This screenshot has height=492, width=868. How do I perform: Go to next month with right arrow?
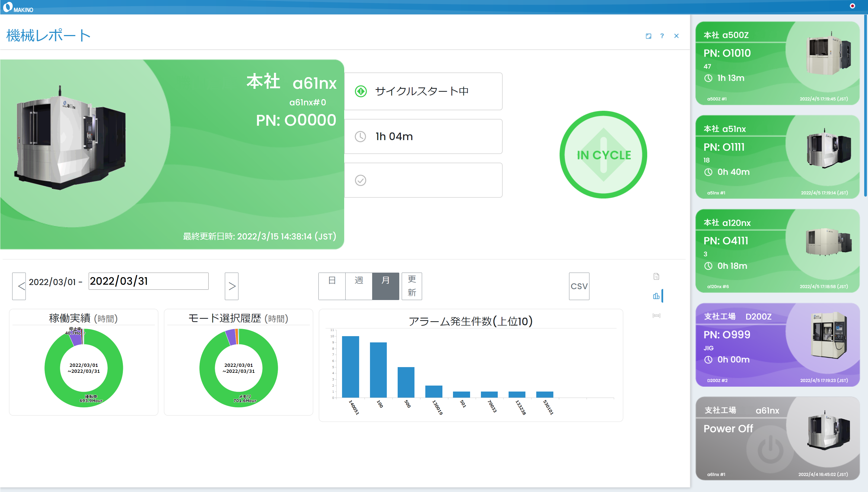pos(232,286)
